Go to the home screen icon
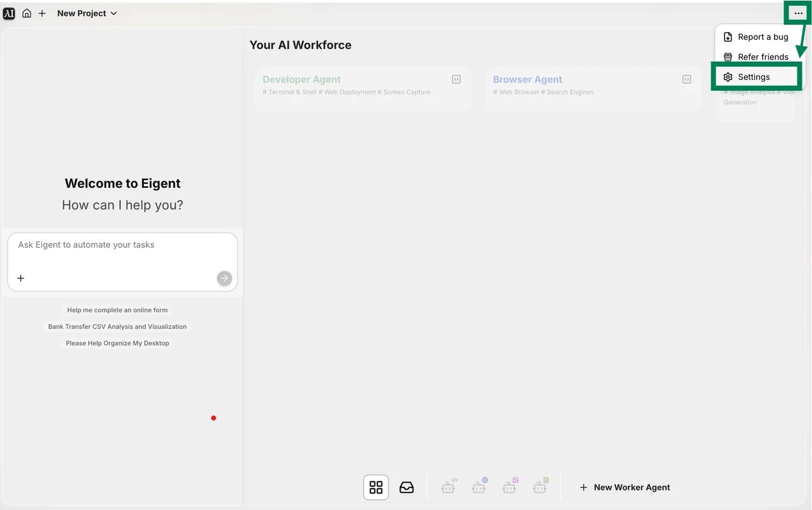 click(x=27, y=13)
